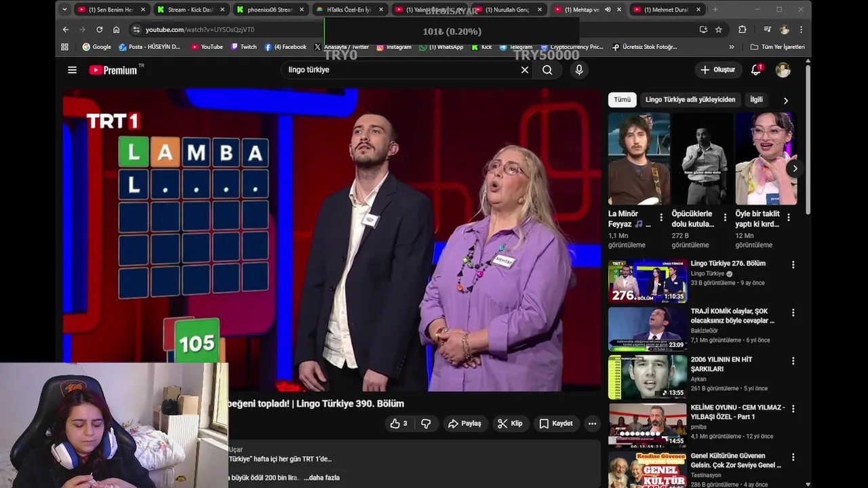The width and height of the screenshot is (868, 488).
Task: Select the İlgili filter chip
Action: click(x=756, y=100)
